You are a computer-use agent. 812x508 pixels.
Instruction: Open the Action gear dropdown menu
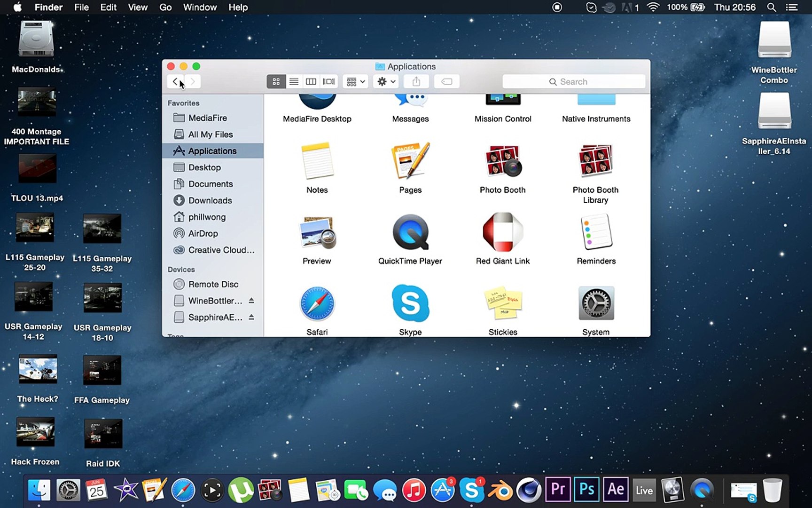386,82
